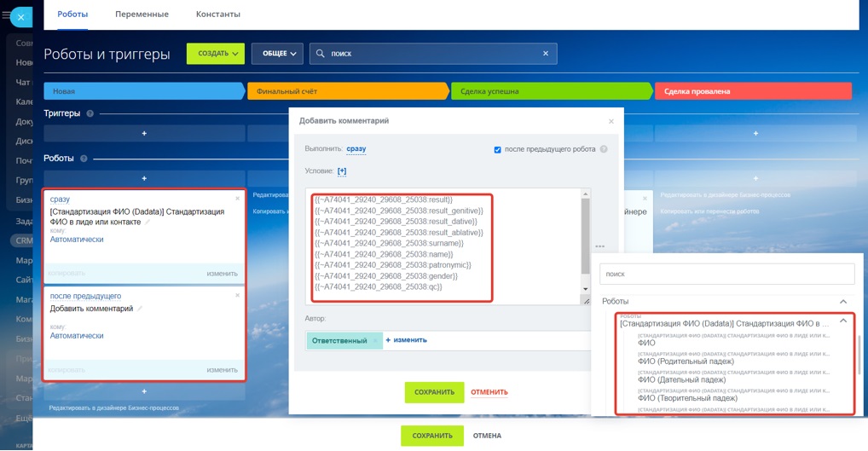Switch to the Переменные tab

point(142,14)
